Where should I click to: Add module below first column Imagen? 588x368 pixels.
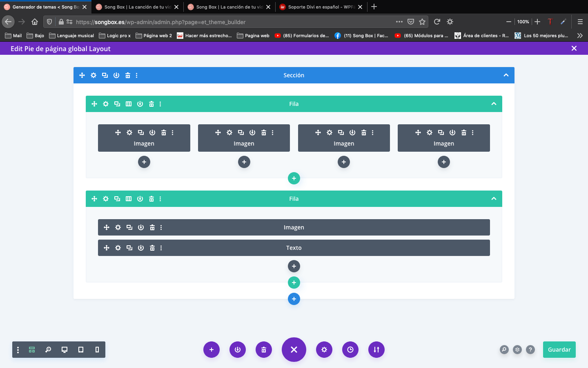click(144, 162)
